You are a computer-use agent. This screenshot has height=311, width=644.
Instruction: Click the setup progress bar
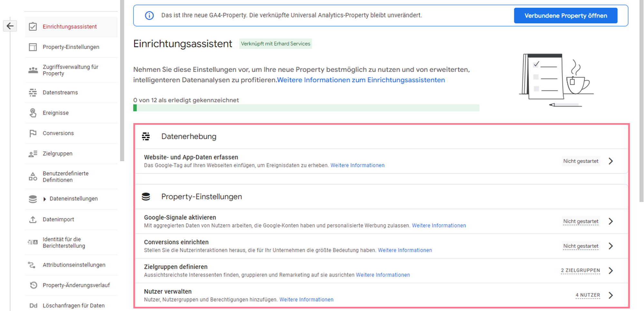pos(306,108)
